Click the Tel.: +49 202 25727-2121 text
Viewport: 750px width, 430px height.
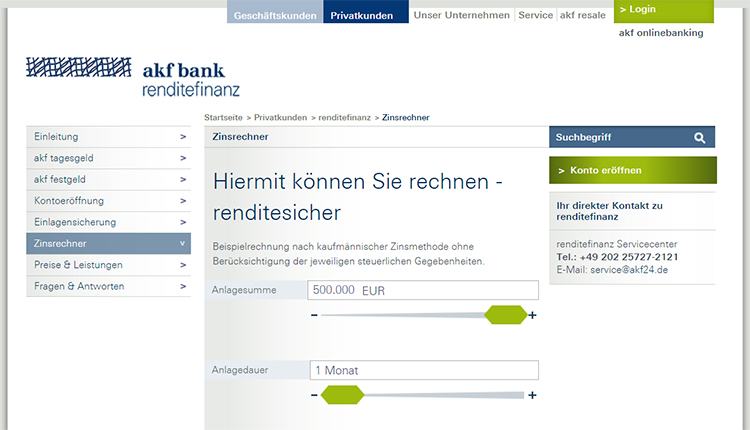(x=617, y=257)
